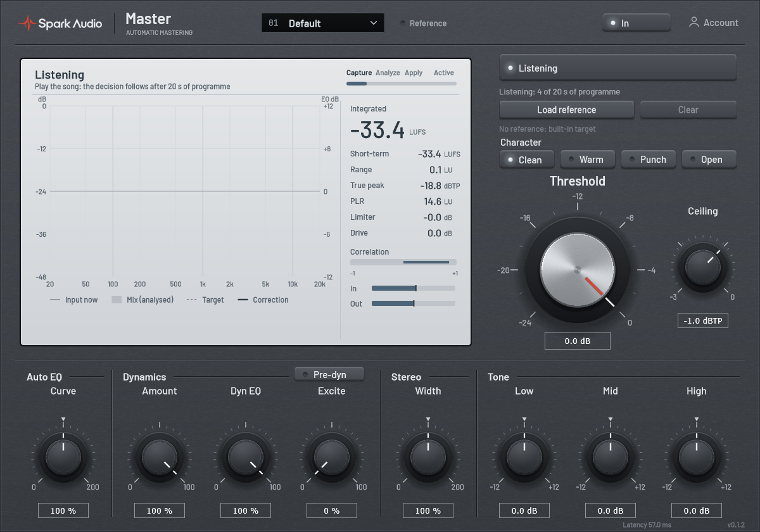Edit the High 0.0 dB value field
Viewport: 760px width, 532px height.
697,510
